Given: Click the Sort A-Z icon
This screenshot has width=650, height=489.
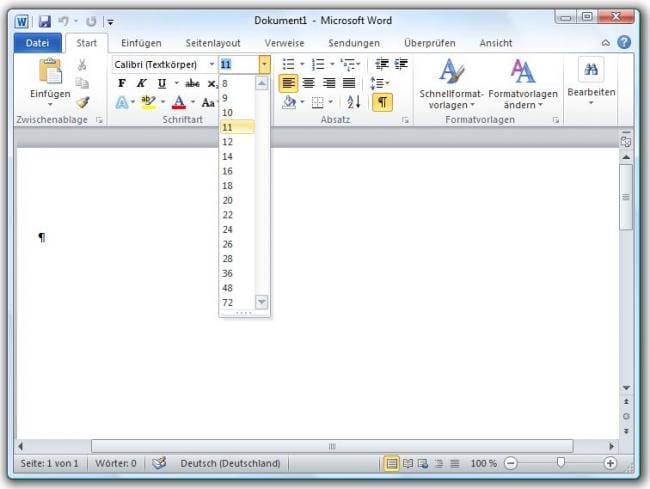Looking at the screenshot, I should tap(354, 102).
